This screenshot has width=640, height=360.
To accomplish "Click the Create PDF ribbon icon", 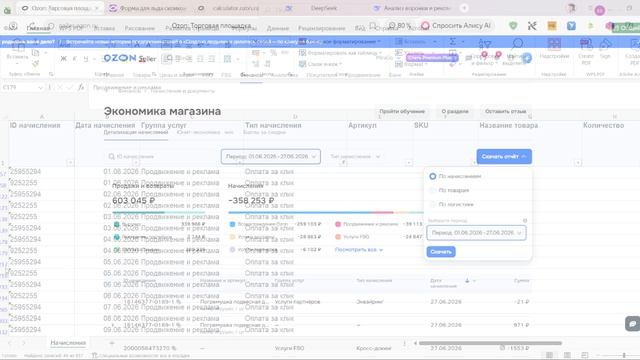I will click(x=586, y=44).
